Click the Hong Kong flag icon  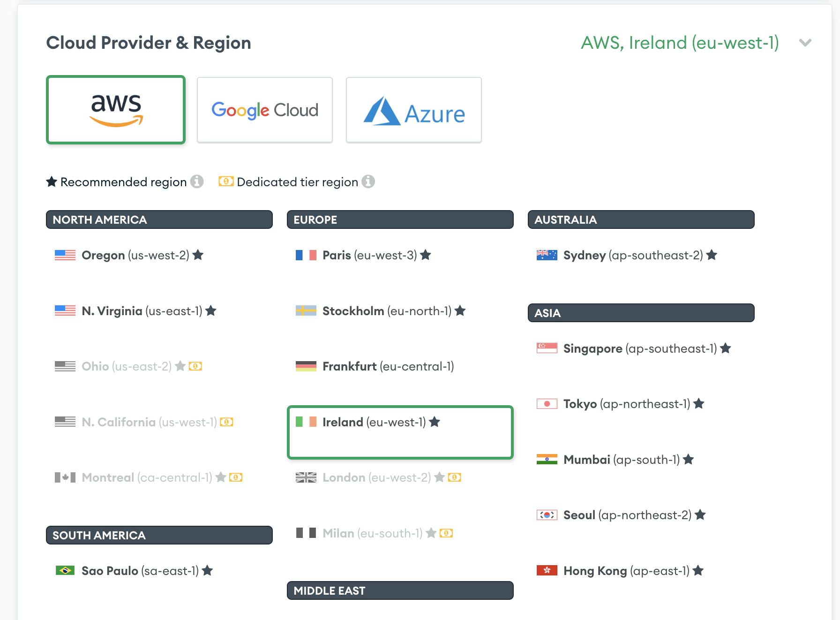click(x=547, y=570)
